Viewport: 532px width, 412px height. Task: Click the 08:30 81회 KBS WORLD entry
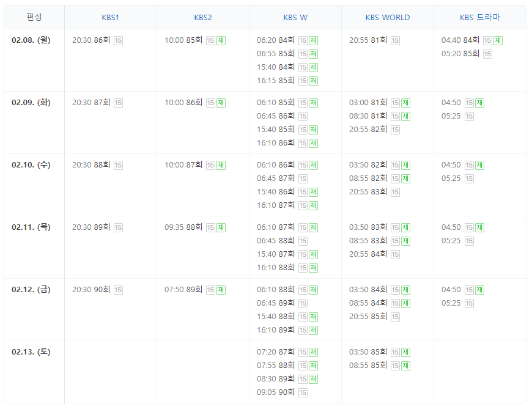(368, 116)
